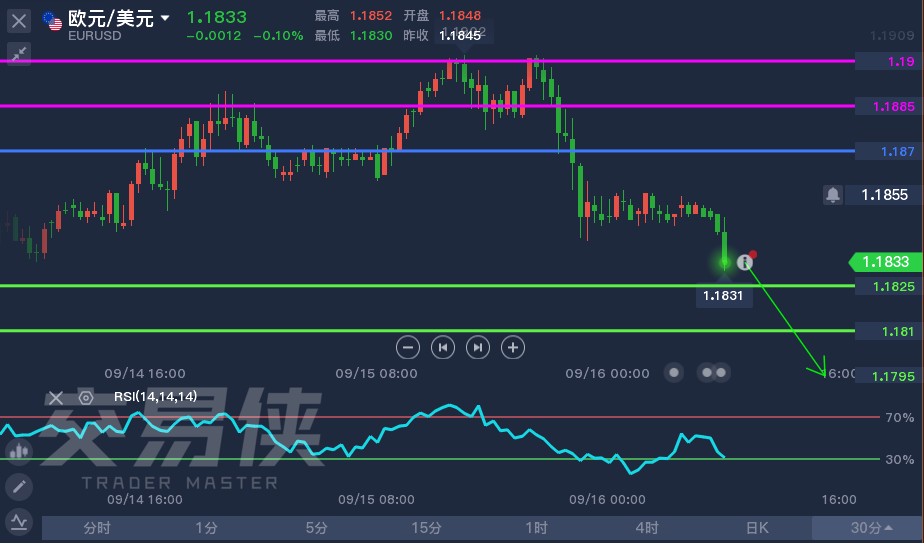Click the info marker beside current candle
The height and width of the screenshot is (543, 924).
pos(745,262)
